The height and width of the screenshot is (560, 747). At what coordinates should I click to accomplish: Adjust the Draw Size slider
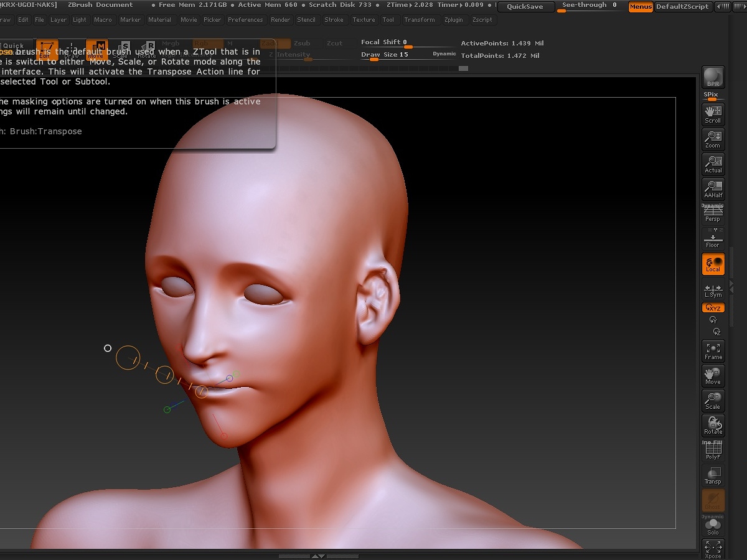pyautogui.click(x=408, y=55)
